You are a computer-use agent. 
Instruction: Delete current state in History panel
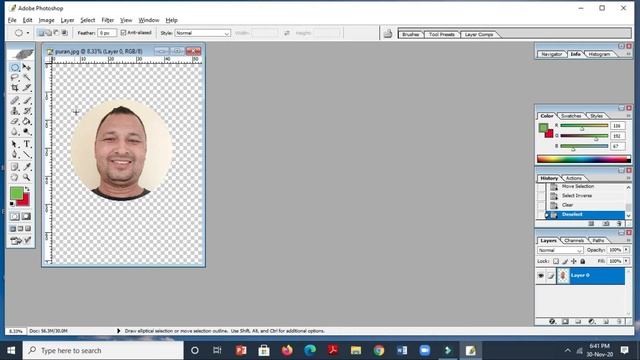pos(619,224)
